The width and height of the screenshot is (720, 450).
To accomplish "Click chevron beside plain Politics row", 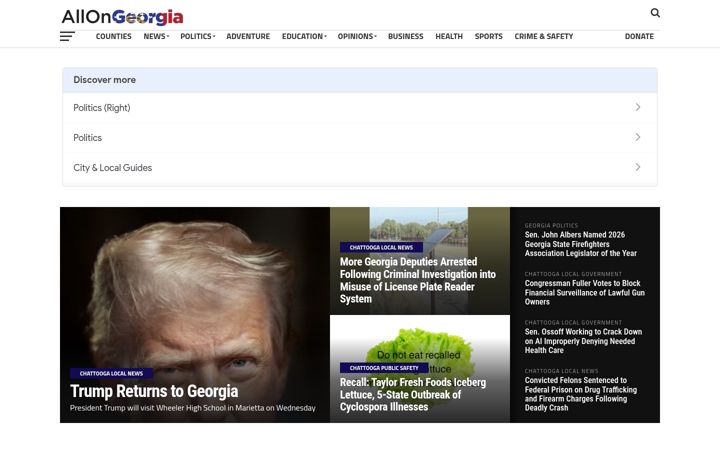I will (638, 137).
